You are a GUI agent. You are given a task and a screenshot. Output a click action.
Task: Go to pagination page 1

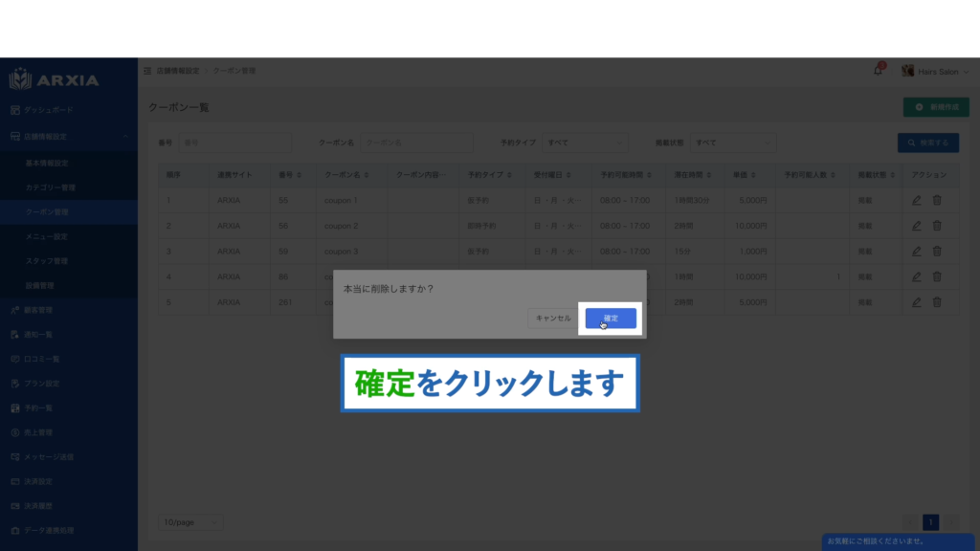pyautogui.click(x=930, y=522)
